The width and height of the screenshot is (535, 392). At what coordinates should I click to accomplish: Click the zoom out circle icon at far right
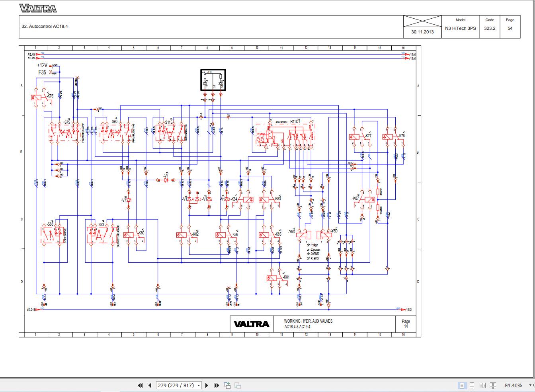[x=534, y=385]
